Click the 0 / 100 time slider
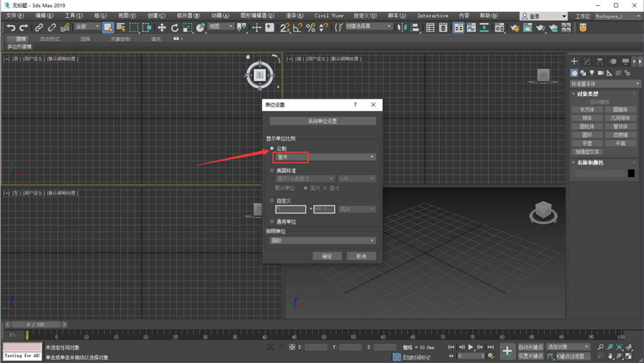 coord(36,324)
